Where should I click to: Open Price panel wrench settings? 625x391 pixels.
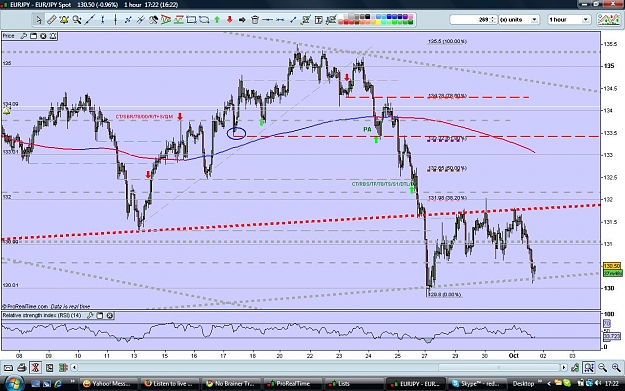(x=24, y=36)
